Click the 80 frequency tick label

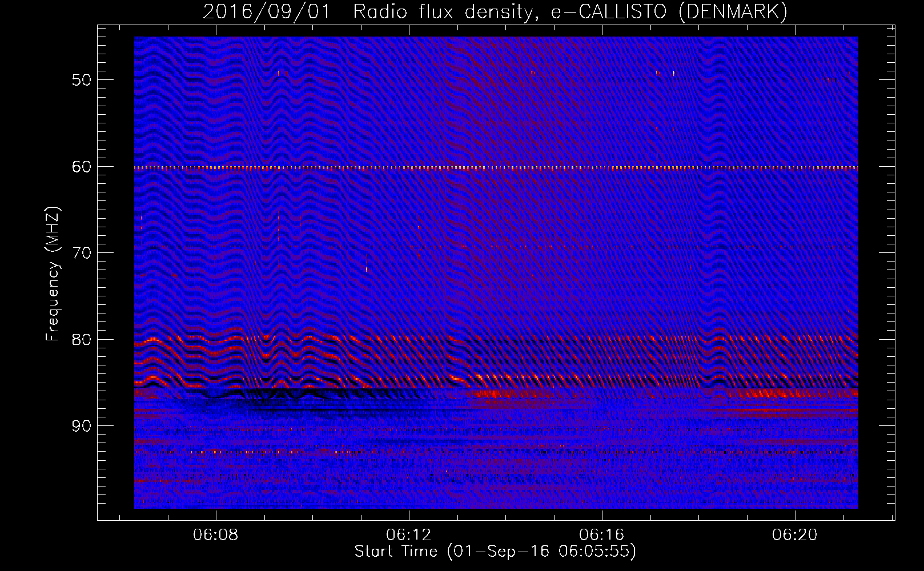[x=82, y=340]
